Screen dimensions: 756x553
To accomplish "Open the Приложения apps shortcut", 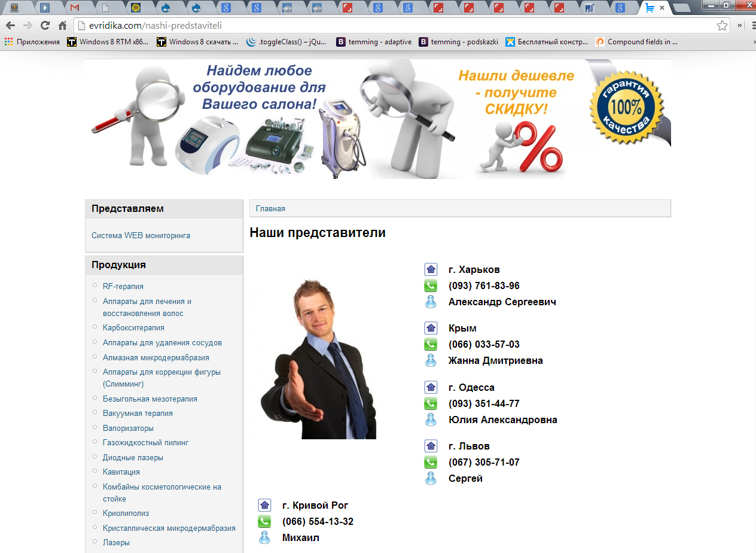I will tap(32, 42).
